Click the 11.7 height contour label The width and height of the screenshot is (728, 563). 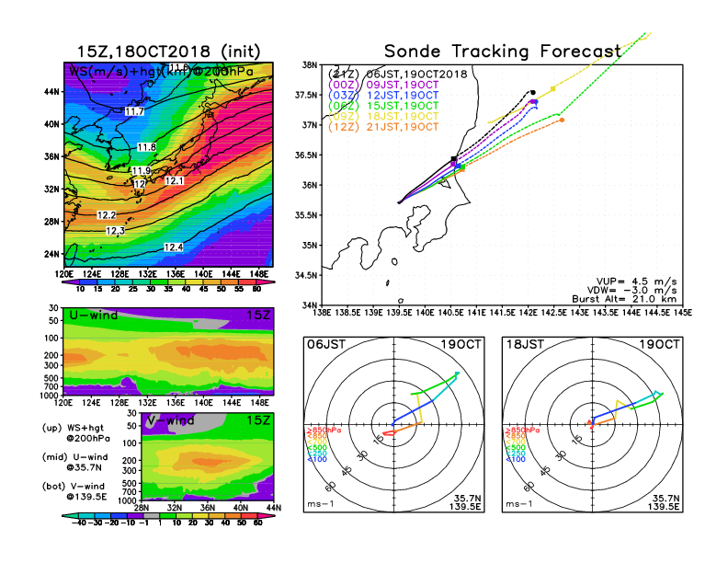point(134,111)
